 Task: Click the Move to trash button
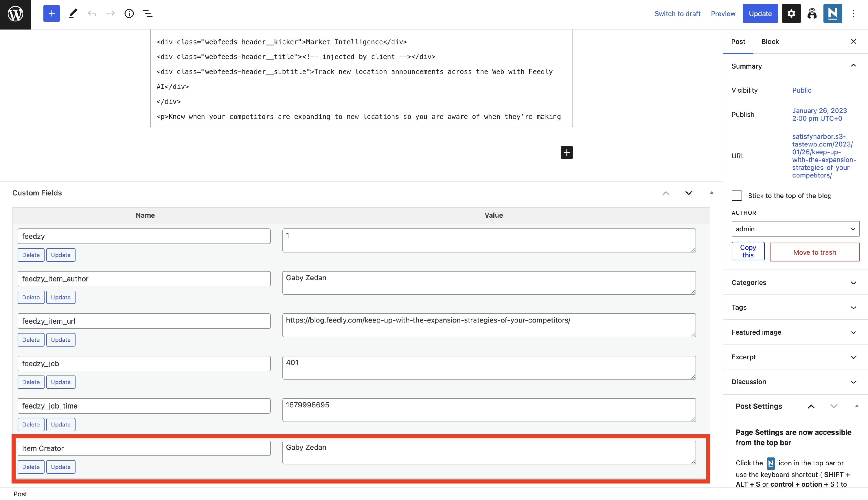tap(814, 252)
